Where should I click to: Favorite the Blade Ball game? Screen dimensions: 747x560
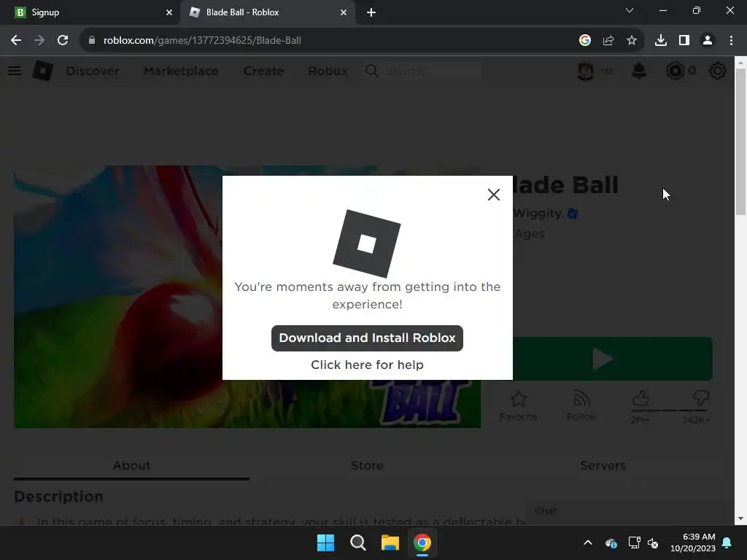click(x=519, y=405)
